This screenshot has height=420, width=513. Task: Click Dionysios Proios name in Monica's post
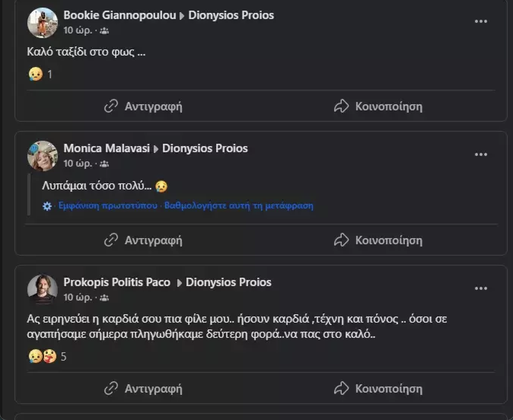coord(205,148)
